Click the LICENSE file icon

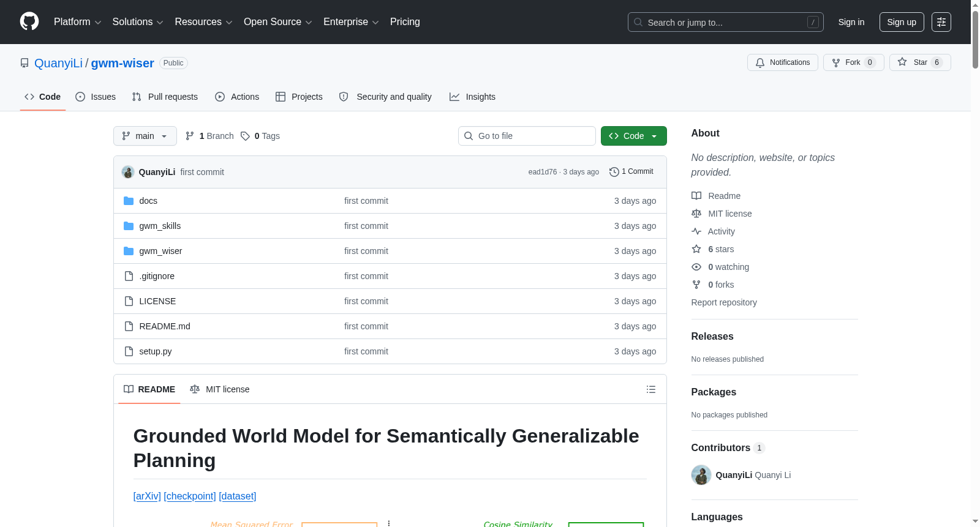pyautogui.click(x=129, y=301)
